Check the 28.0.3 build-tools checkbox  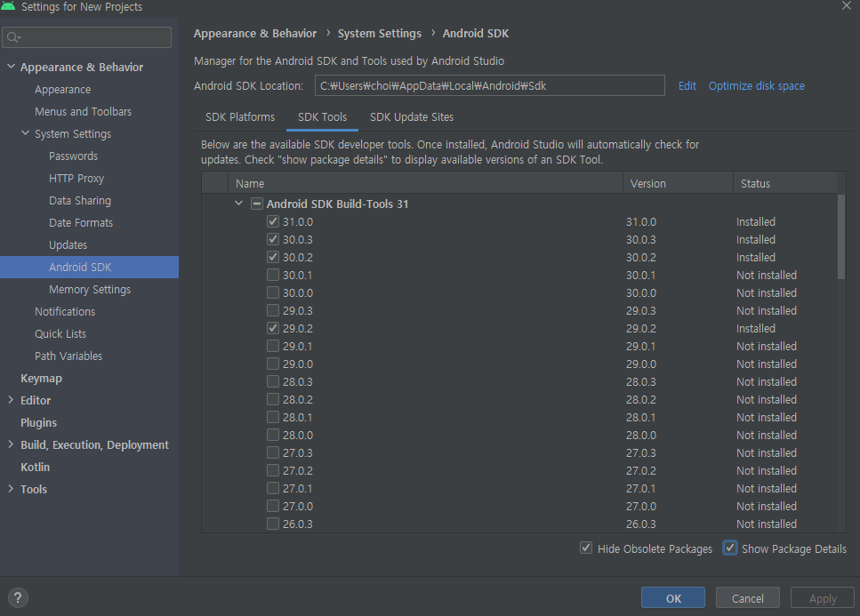[x=273, y=381]
